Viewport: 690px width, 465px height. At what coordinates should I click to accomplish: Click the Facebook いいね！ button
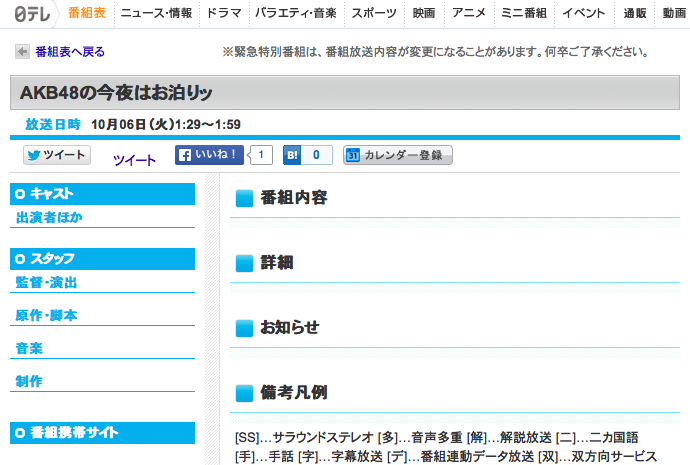coord(209,155)
